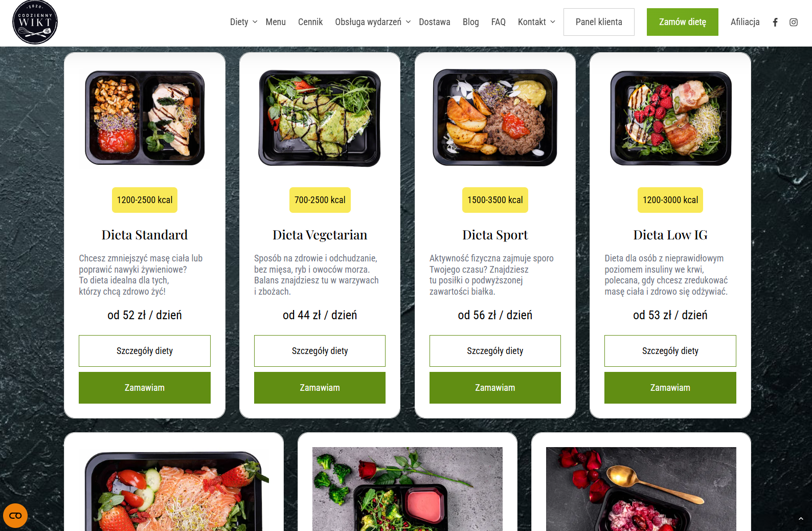This screenshot has height=531, width=812.
Task: Expand the Diety dropdown menu
Action: click(243, 22)
